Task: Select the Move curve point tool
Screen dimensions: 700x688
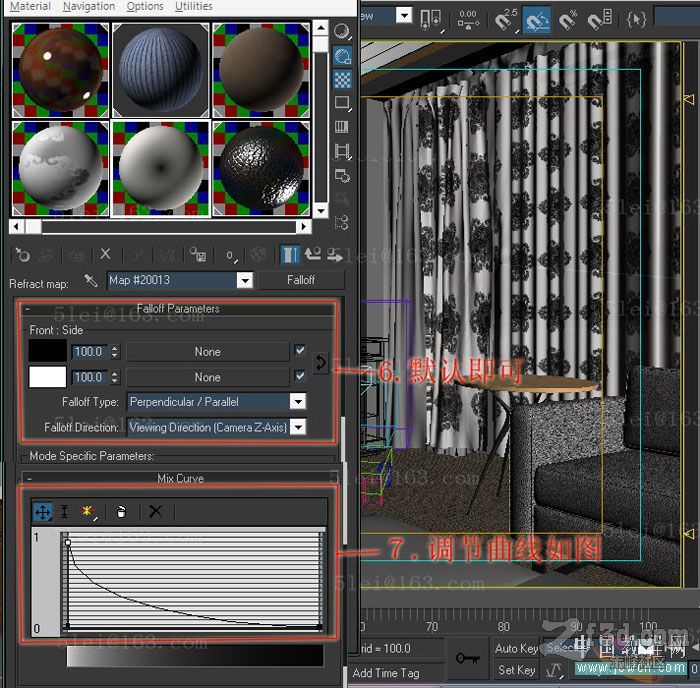Action: click(43, 511)
